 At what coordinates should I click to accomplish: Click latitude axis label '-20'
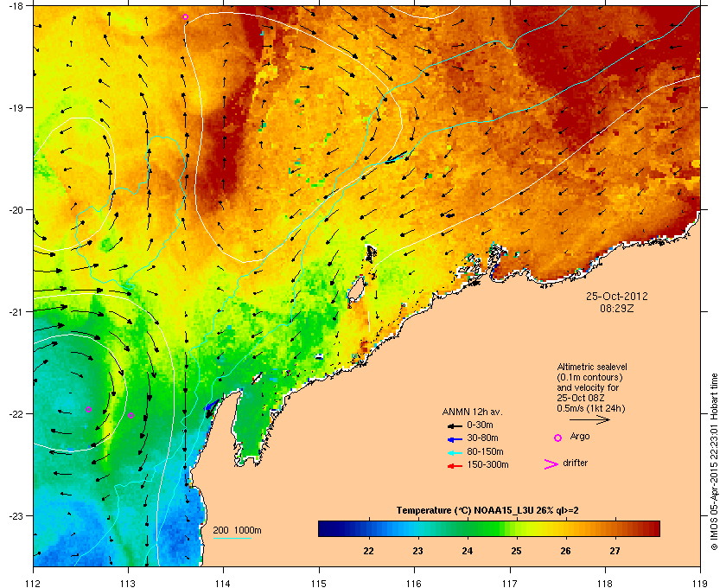point(16,210)
